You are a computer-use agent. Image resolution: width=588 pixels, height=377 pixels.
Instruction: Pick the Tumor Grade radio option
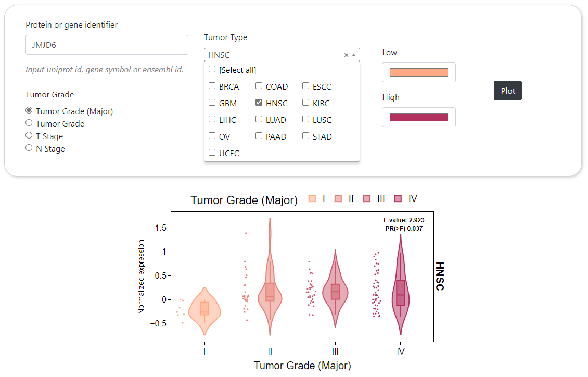point(29,123)
